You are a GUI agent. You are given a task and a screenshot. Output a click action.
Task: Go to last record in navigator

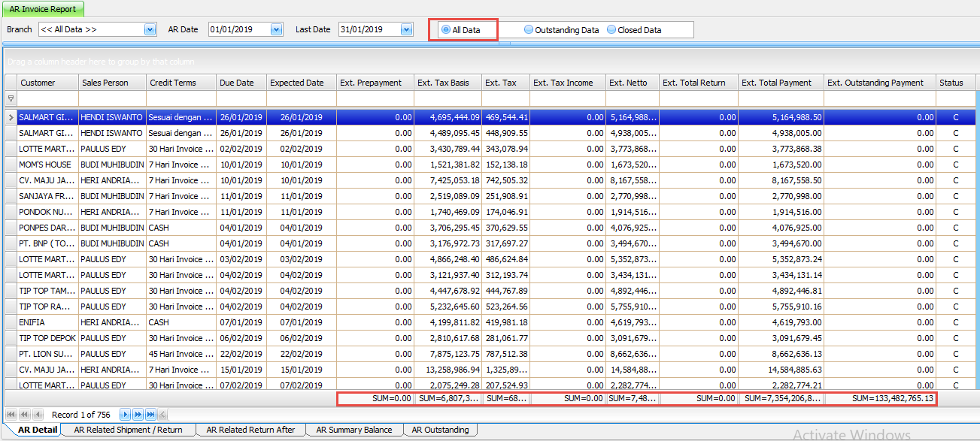point(150,415)
